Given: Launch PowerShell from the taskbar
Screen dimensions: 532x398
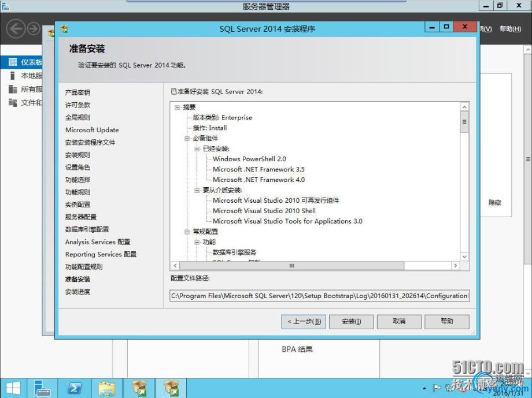Looking at the screenshot, I should click(74, 388).
